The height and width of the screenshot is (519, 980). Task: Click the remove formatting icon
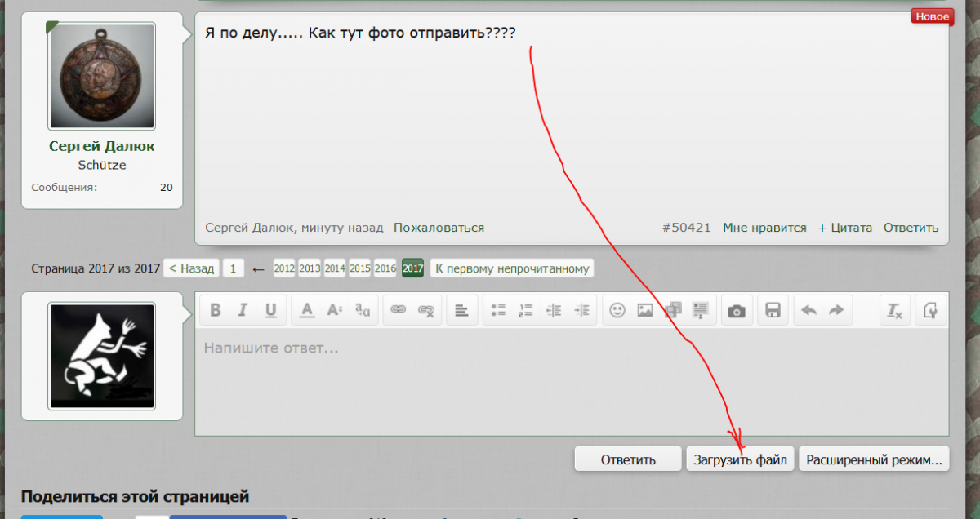point(894,310)
